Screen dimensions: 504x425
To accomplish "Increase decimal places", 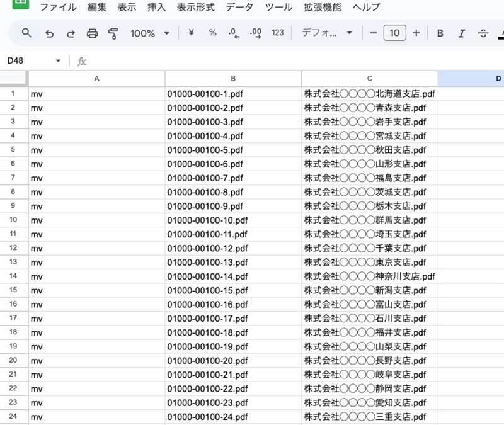I will coord(255,33).
